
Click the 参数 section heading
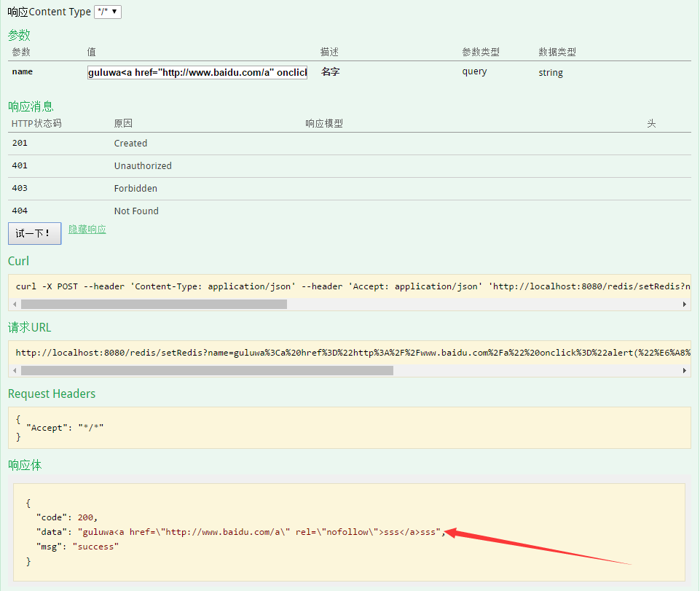point(19,35)
